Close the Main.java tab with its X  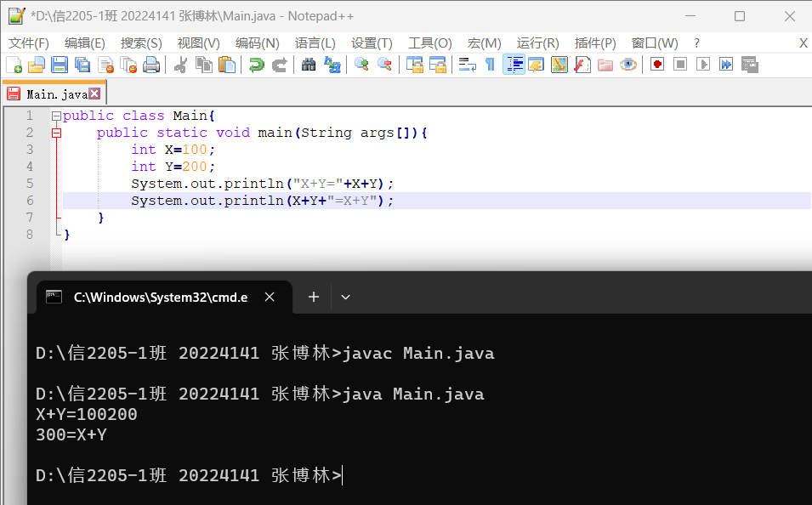pyautogui.click(x=94, y=94)
